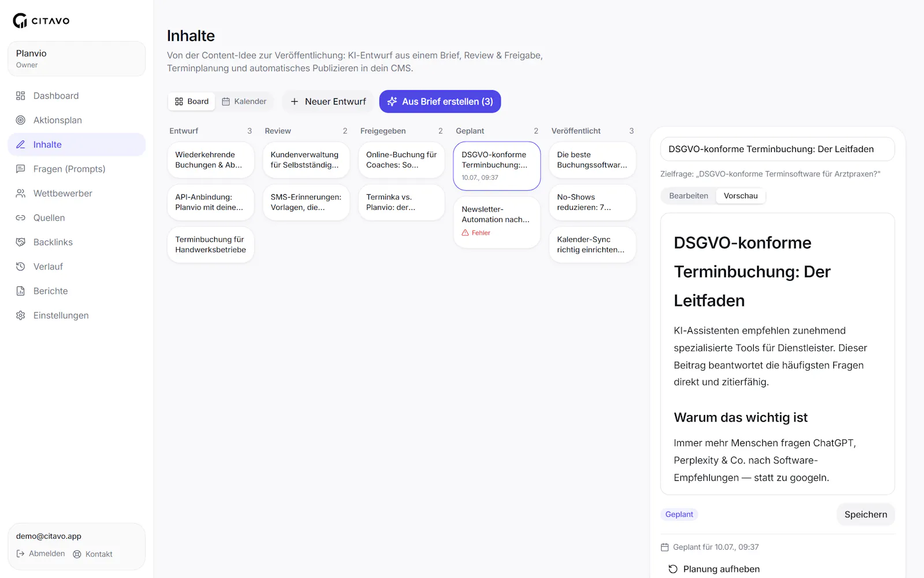This screenshot has height=578, width=924.
Task: Open the Planvio Owner workspace selector
Action: [77, 58]
